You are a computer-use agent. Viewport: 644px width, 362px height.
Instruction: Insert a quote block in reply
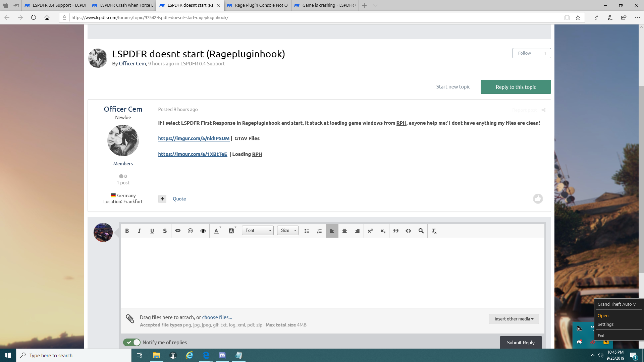pyautogui.click(x=396, y=231)
